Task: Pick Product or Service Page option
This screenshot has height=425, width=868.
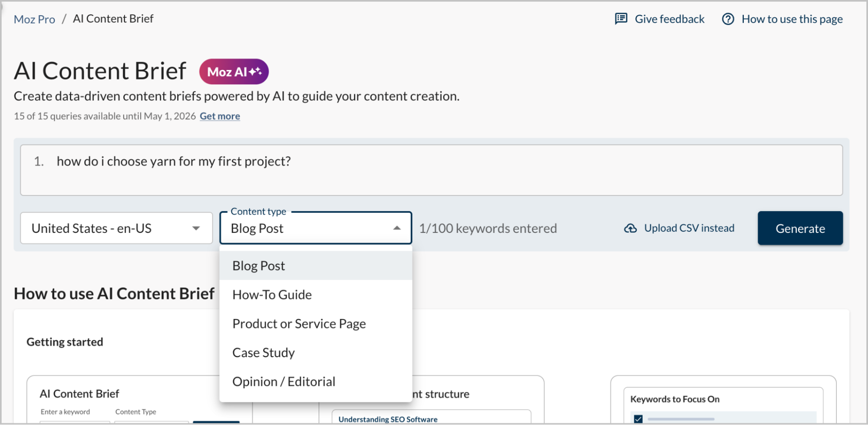Action: pos(316,324)
